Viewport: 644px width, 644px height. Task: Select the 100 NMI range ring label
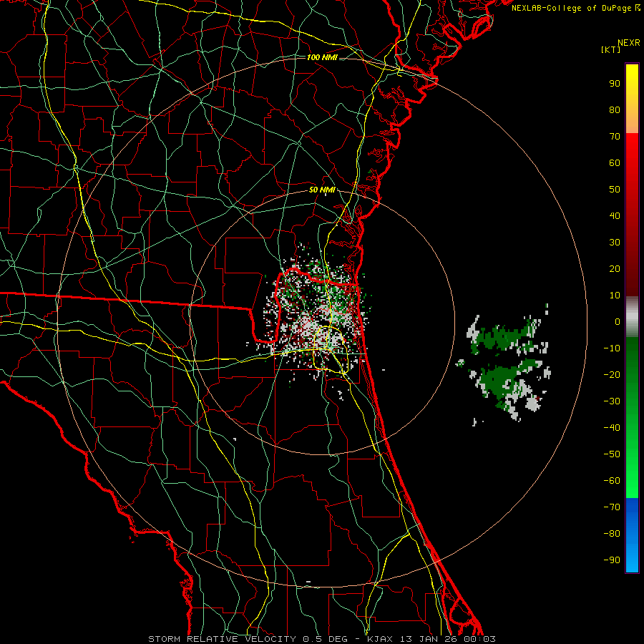point(322,57)
